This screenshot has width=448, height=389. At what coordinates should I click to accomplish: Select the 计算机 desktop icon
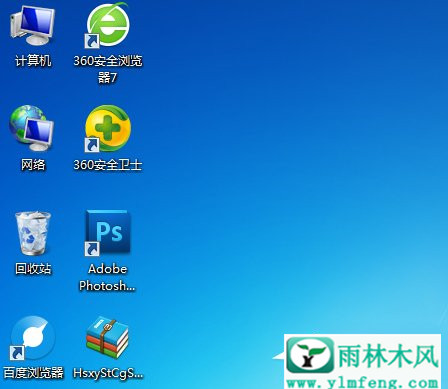[x=32, y=25]
